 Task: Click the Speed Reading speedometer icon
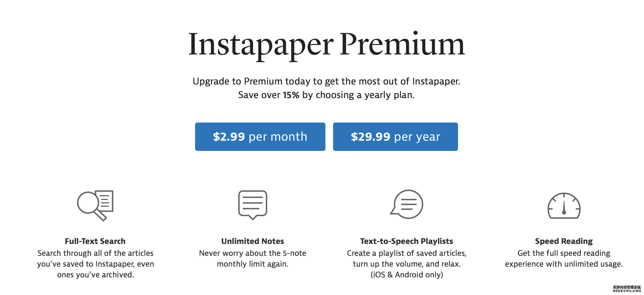(564, 206)
